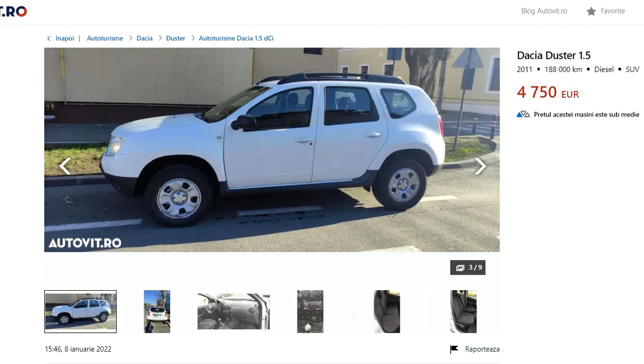The image size is (644, 364).
Task: Click the Inapoi back link
Action: pos(64,38)
